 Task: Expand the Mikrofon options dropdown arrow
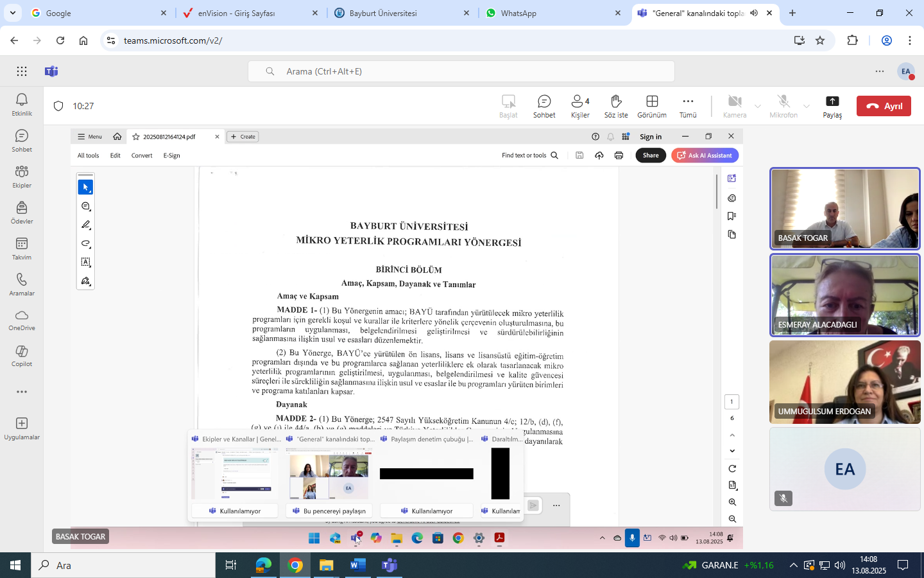pyautogui.click(x=807, y=106)
